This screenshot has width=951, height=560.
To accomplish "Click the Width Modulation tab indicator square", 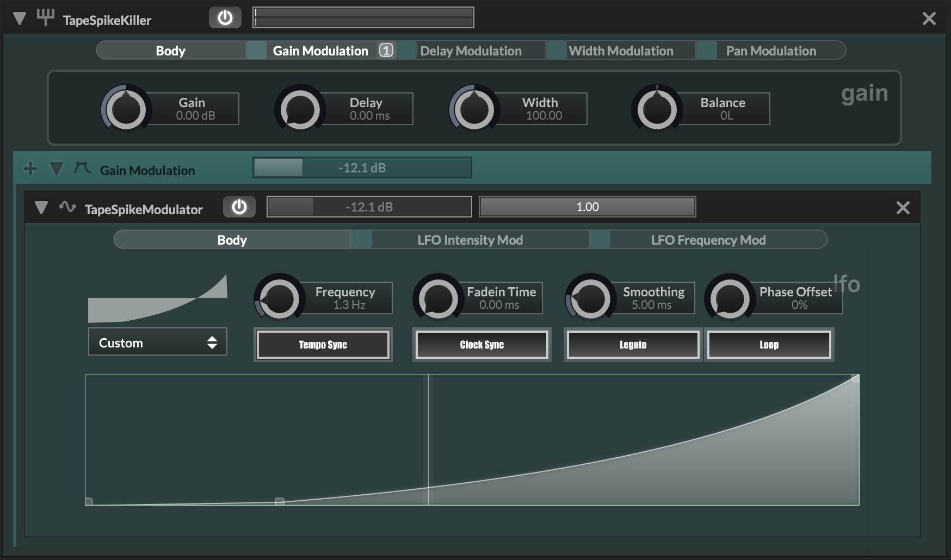I will tap(557, 51).
